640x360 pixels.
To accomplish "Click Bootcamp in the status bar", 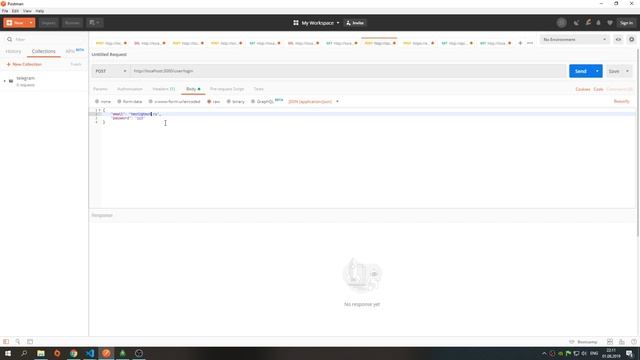I will [x=583, y=342].
